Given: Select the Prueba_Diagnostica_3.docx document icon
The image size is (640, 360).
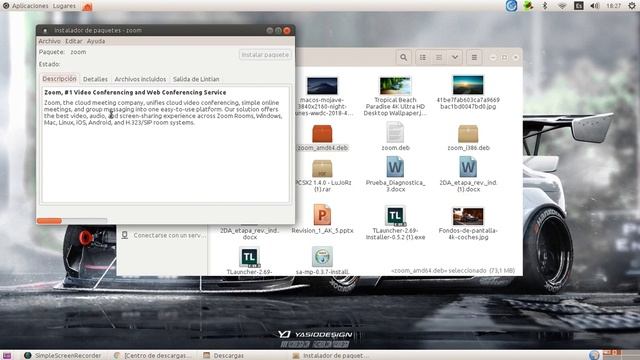Looking at the screenshot, I should (395, 167).
